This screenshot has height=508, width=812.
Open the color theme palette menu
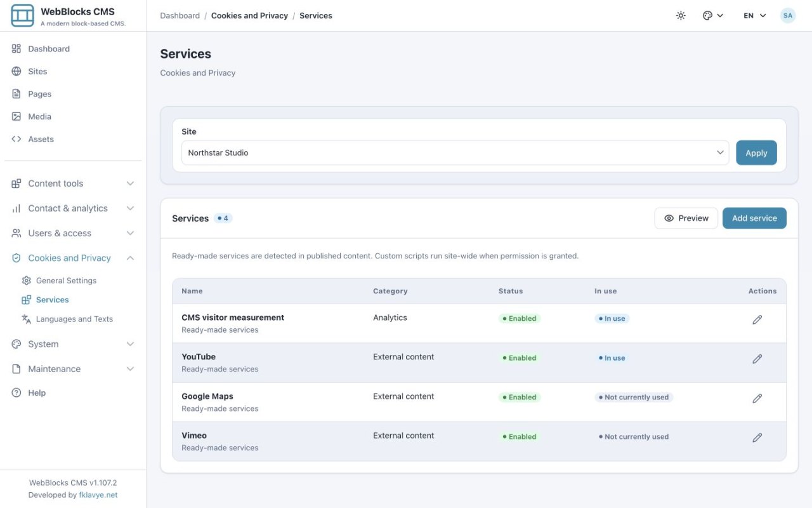tap(713, 15)
